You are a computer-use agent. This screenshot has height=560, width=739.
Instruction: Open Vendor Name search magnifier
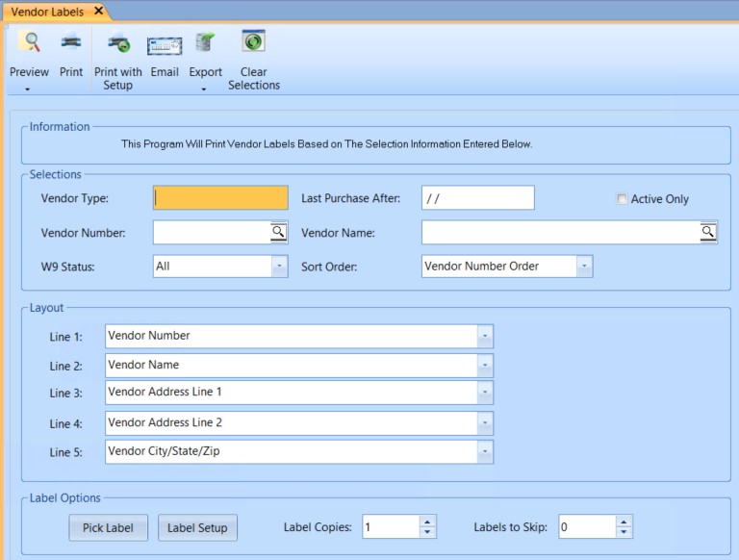point(707,232)
